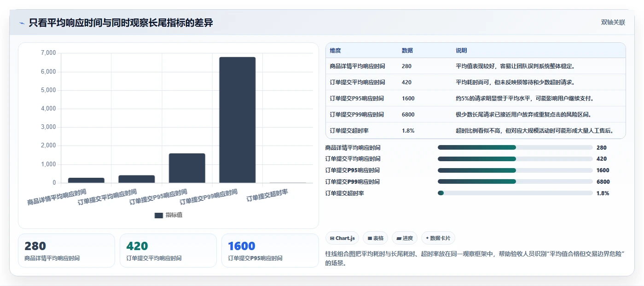Viewport: 644px width, 286px height.
Task: Click the 商品详情平均响应时间 progress bar
Action: tap(515, 147)
